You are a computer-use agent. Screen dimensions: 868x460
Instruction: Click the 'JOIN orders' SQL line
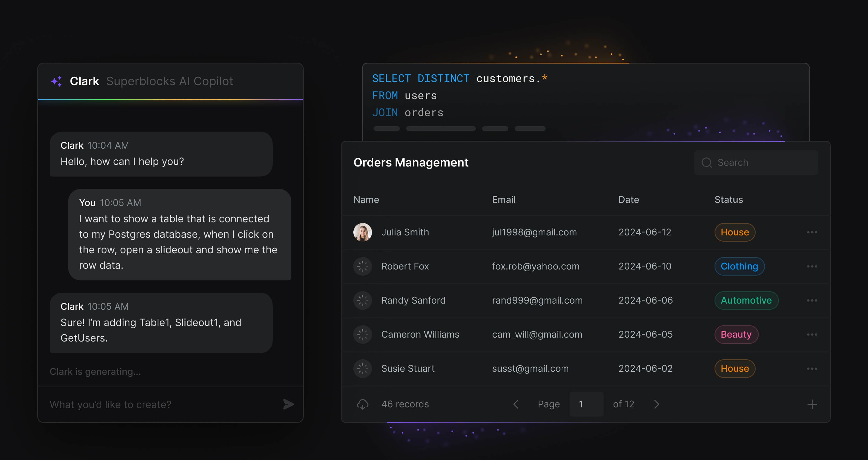coord(408,113)
